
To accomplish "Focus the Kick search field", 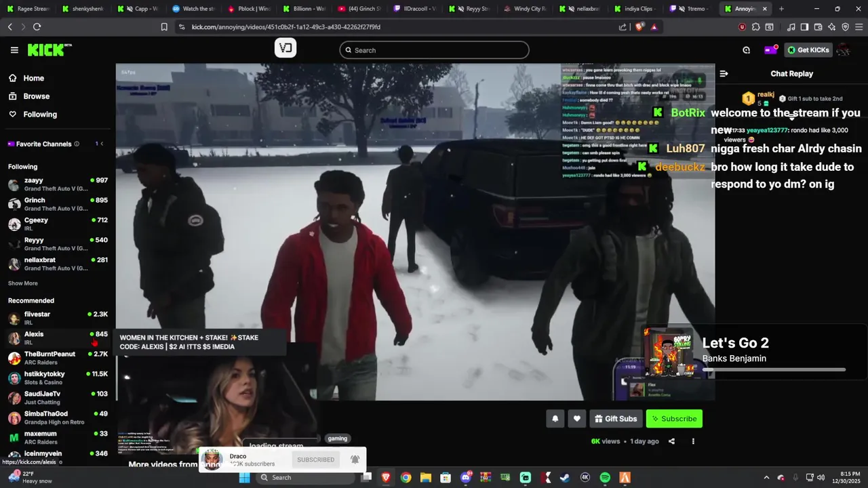I will 434,50.
